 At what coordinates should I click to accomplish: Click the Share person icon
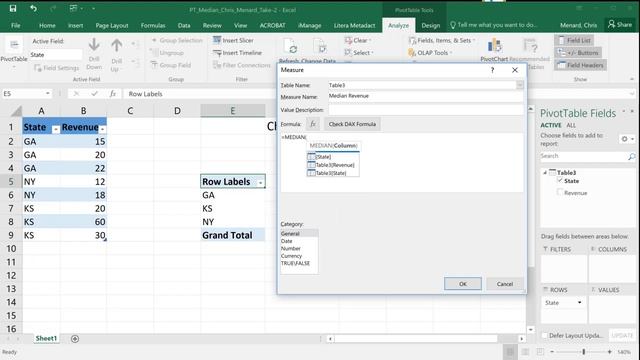click(611, 24)
